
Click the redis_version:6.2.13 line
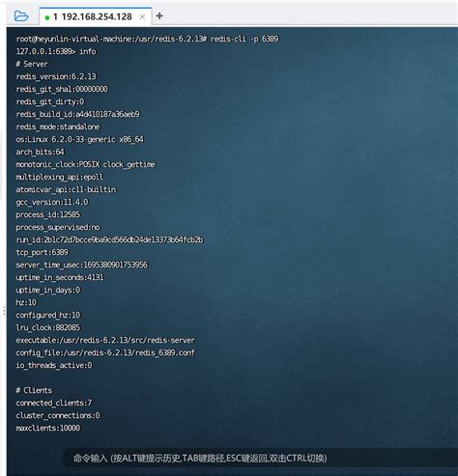(56, 76)
